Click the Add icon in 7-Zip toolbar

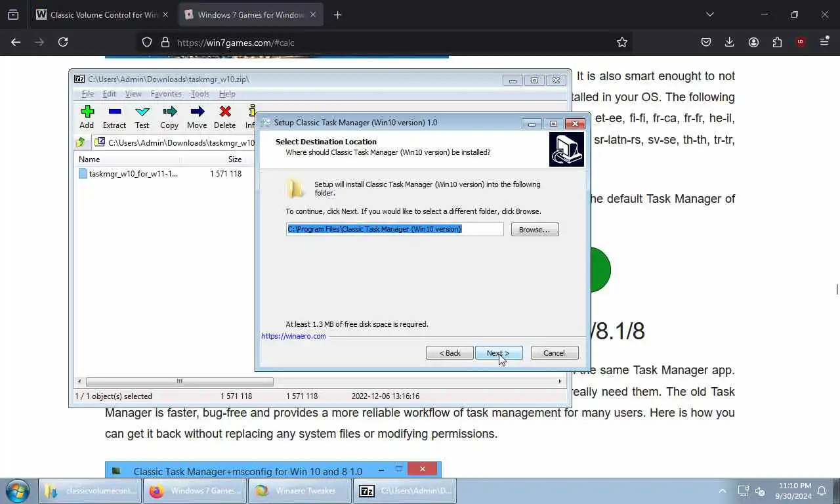pos(87,111)
